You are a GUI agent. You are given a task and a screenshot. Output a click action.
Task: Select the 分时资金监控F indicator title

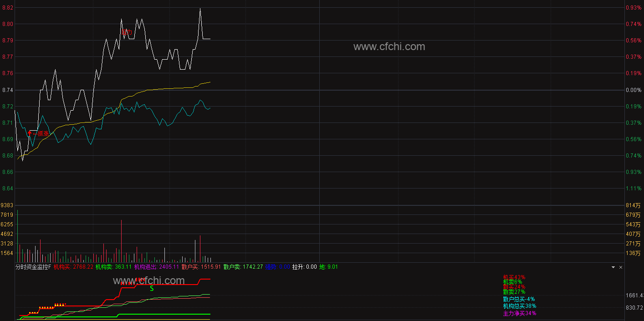pyautogui.click(x=33, y=267)
